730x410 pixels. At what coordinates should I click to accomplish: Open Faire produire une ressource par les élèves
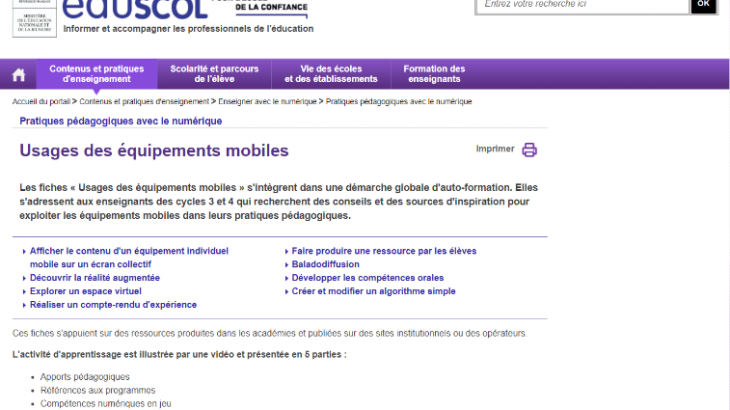(383, 250)
